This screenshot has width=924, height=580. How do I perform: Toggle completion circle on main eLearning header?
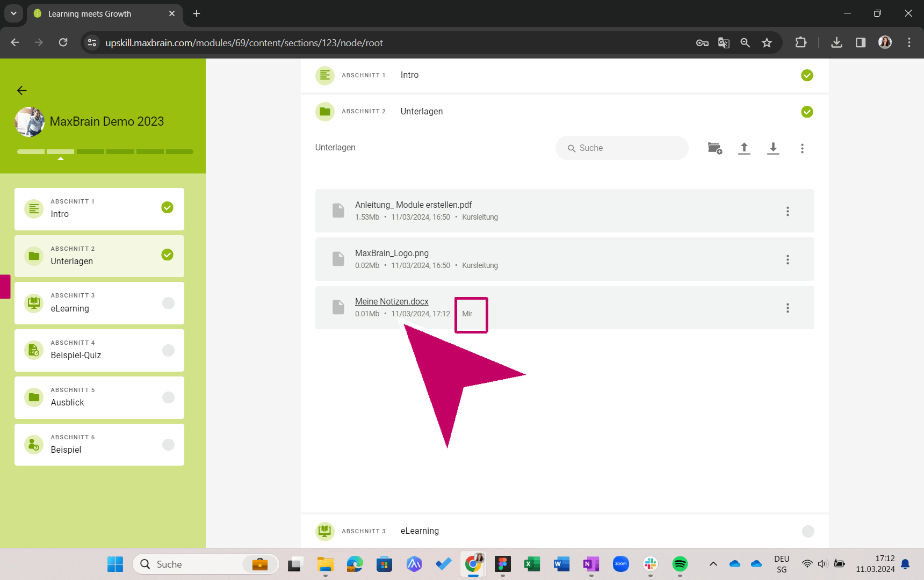(808, 531)
